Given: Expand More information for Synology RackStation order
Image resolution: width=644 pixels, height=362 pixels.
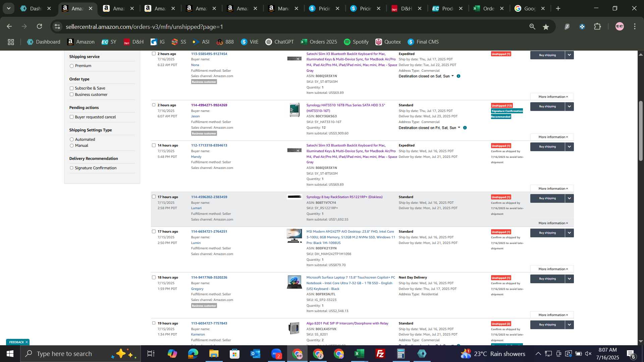Looking at the screenshot, I should (552, 223).
